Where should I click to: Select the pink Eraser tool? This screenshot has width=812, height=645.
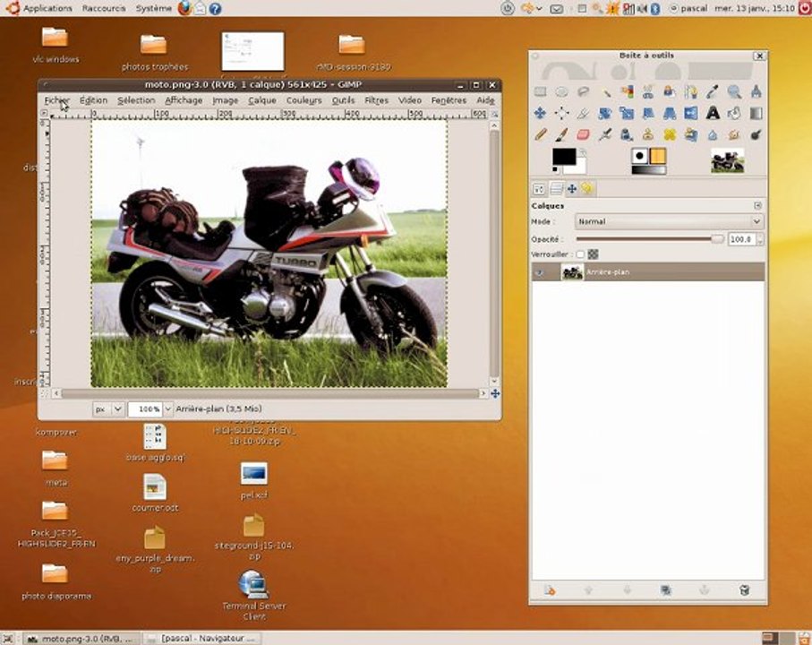click(584, 134)
